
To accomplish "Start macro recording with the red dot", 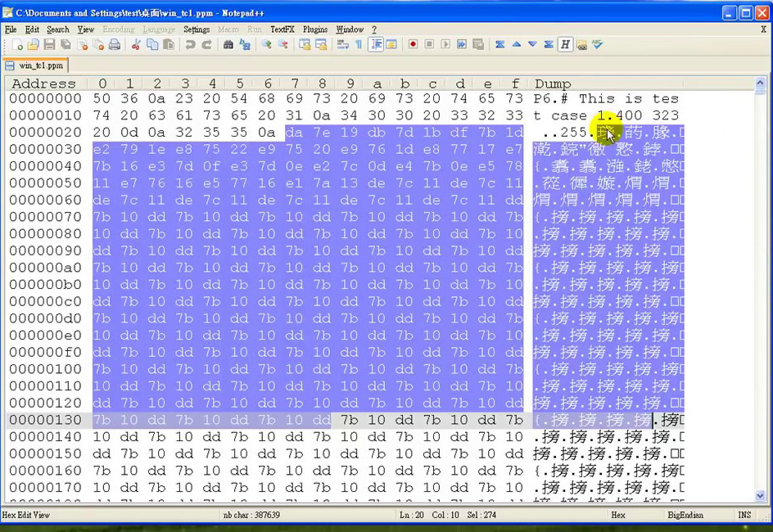I will [413, 45].
